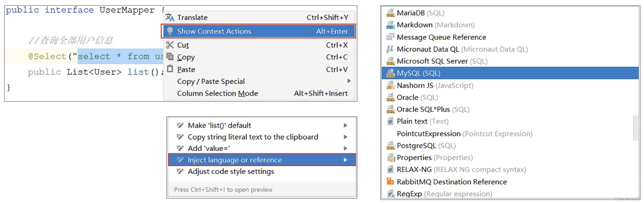Select Inject language or reference action
This screenshot has width=644, height=203.
(x=262, y=160)
